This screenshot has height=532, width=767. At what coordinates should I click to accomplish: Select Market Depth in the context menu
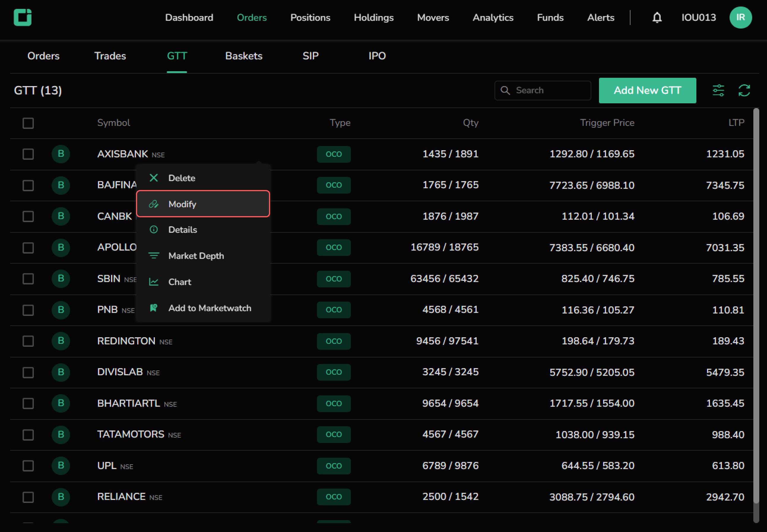pyautogui.click(x=203, y=256)
